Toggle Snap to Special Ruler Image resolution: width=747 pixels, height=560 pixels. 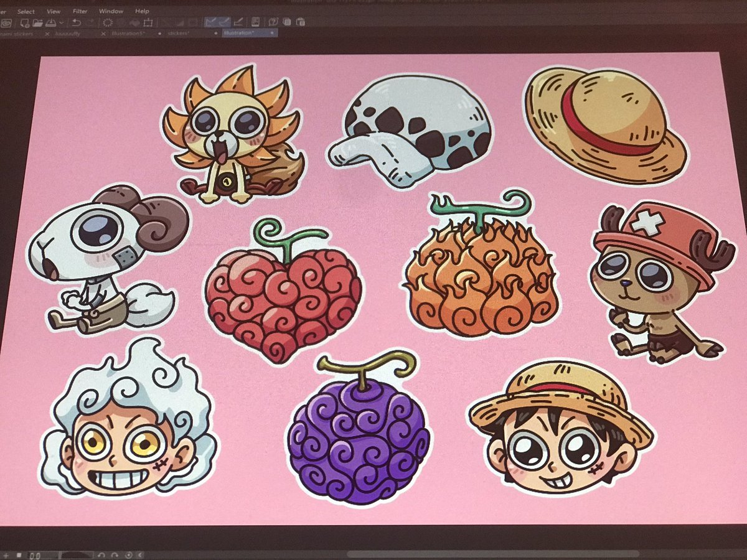pos(224,23)
